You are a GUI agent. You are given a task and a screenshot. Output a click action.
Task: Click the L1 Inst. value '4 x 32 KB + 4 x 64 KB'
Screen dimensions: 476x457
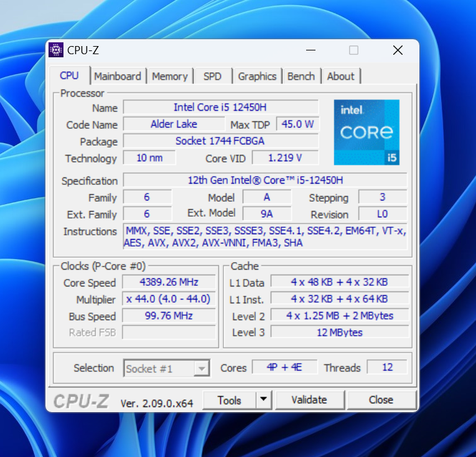(x=339, y=299)
